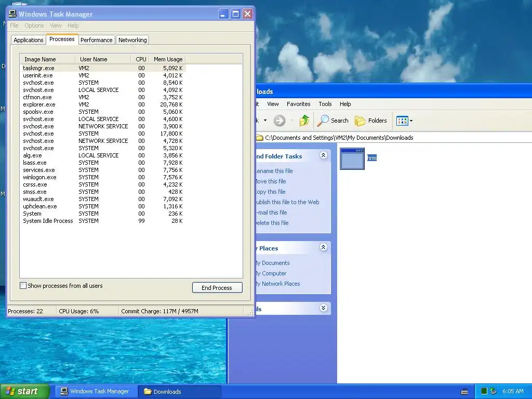The height and width of the screenshot is (399, 532).
Task: Click E-mail this file link
Action: pyautogui.click(x=271, y=212)
